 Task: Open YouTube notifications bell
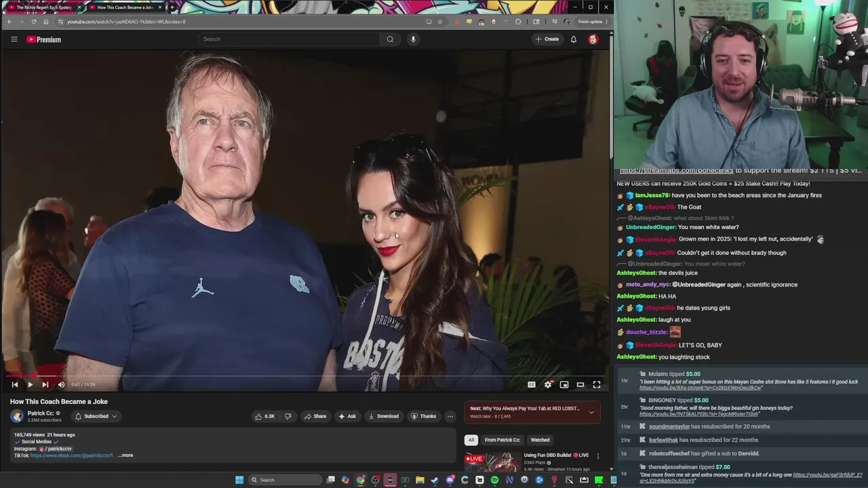pyautogui.click(x=574, y=39)
